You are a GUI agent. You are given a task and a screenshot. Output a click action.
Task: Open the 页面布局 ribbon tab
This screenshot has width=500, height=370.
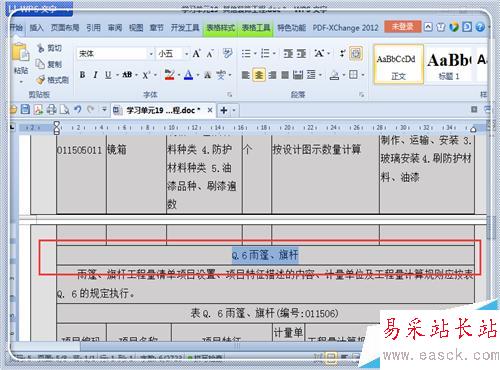(65, 28)
